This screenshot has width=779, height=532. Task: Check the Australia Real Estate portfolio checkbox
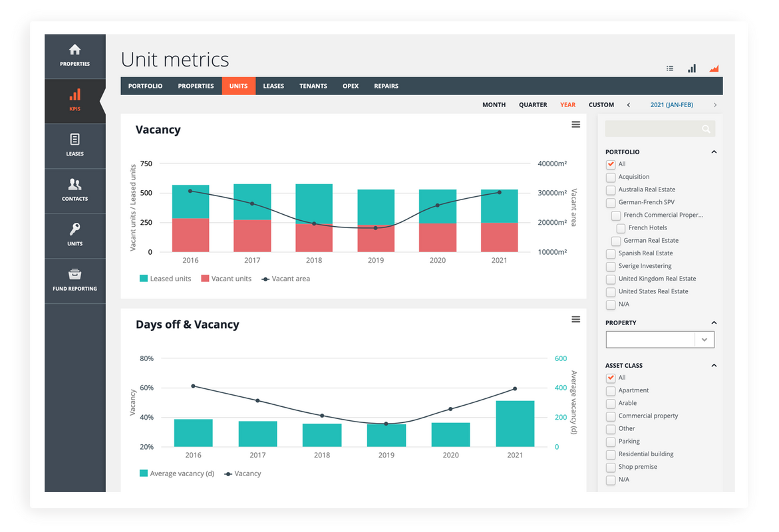pyautogui.click(x=611, y=190)
